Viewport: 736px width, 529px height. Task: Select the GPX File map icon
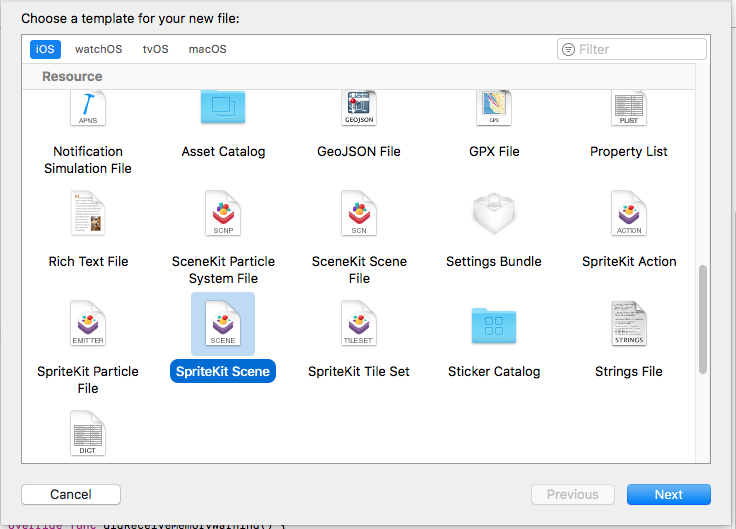point(494,108)
